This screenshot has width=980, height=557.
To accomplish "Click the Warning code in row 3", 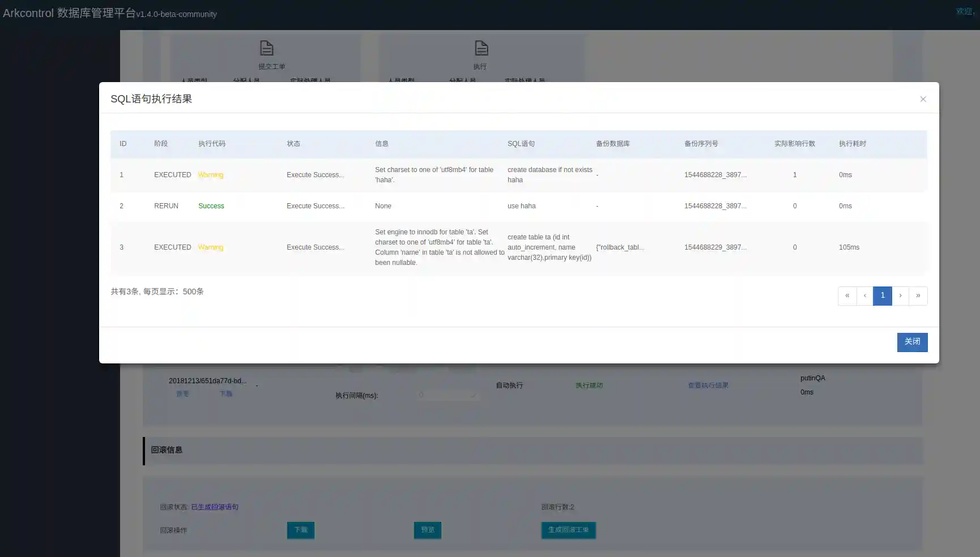I will coord(210,247).
